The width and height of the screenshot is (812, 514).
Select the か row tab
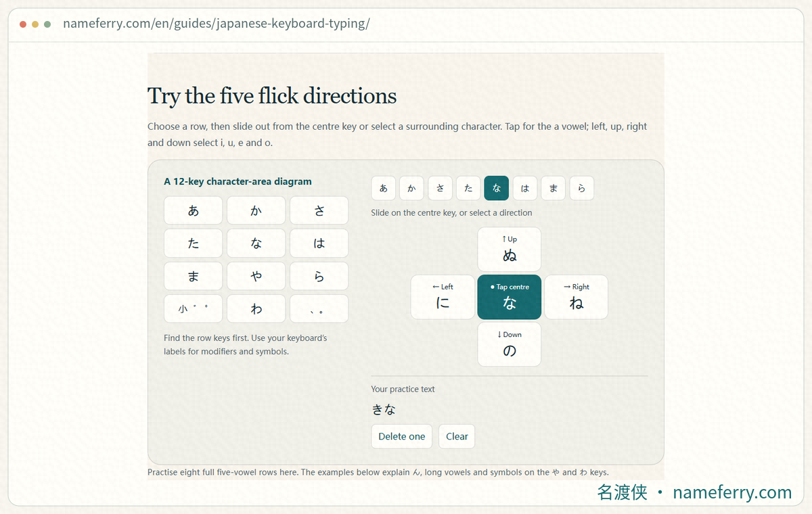coord(412,188)
